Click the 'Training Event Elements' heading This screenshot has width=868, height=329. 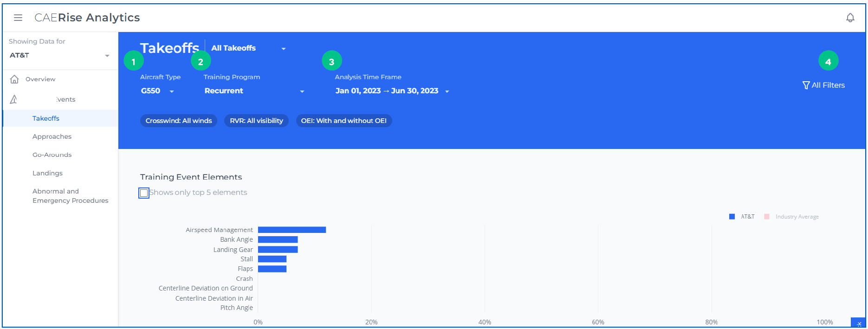[x=191, y=177]
